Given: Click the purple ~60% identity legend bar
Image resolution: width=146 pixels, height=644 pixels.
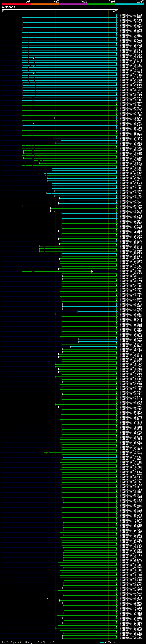Looking at the screenshot, I should pyautogui.click(x=73, y=4).
